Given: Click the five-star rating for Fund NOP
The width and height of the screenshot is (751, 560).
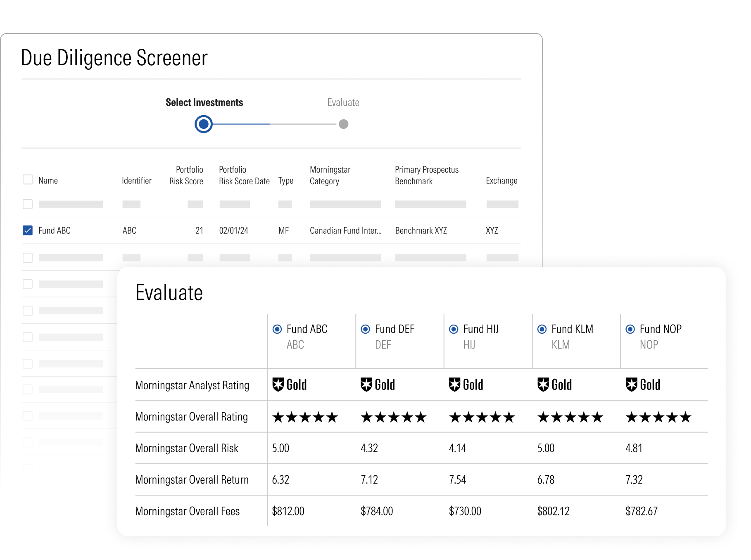Looking at the screenshot, I should (658, 417).
